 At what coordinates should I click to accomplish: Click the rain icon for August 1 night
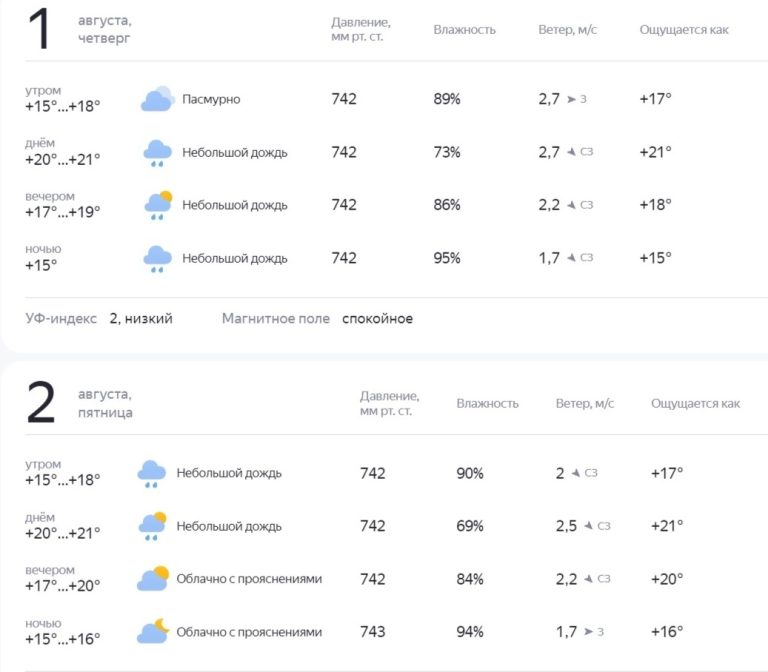(x=157, y=258)
